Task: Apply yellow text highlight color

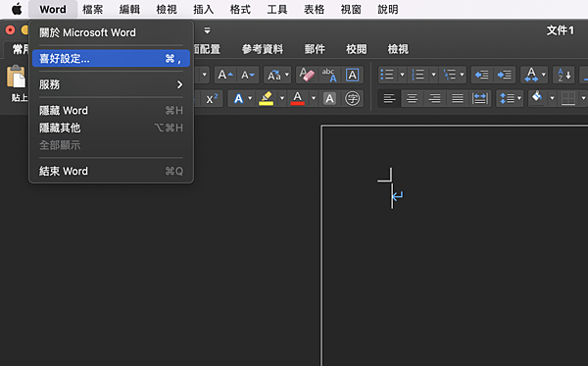Action: (x=267, y=99)
